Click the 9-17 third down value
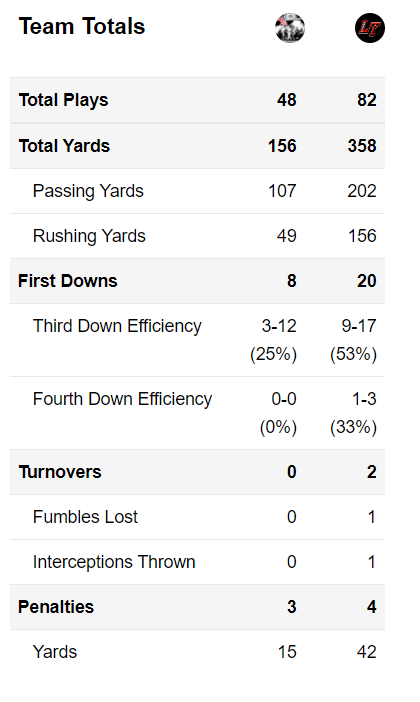420x702 pixels. tap(359, 326)
